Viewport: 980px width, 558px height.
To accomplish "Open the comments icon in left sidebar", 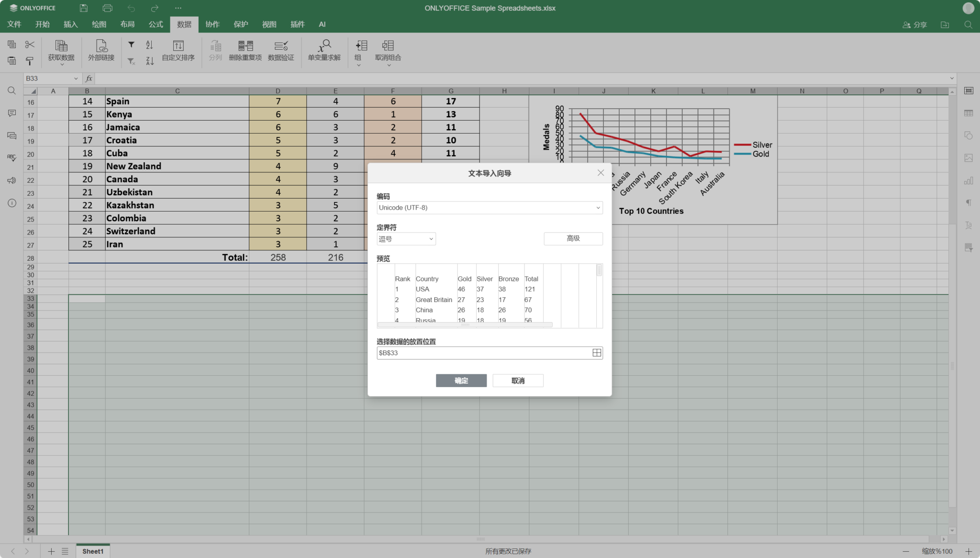I will click(12, 113).
